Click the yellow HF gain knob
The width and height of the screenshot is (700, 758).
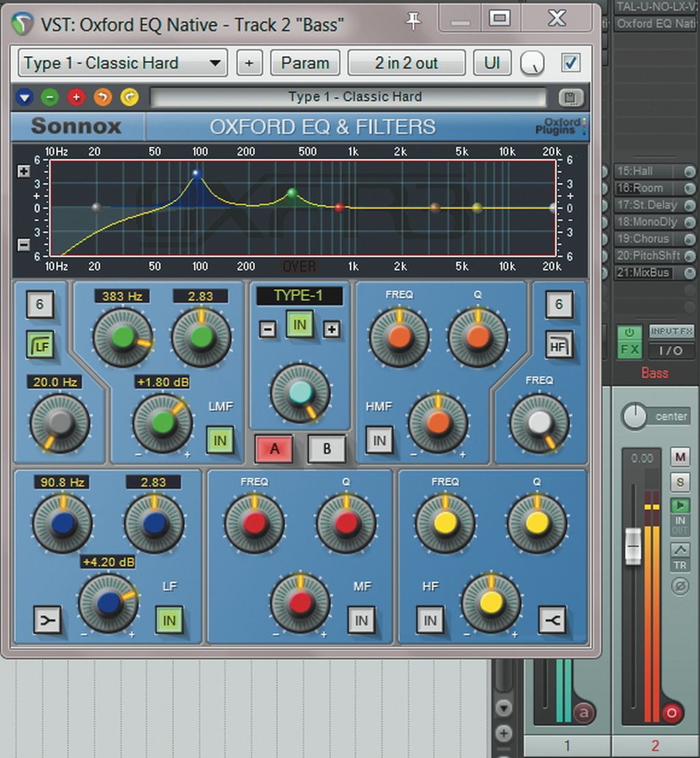click(x=491, y=603)
